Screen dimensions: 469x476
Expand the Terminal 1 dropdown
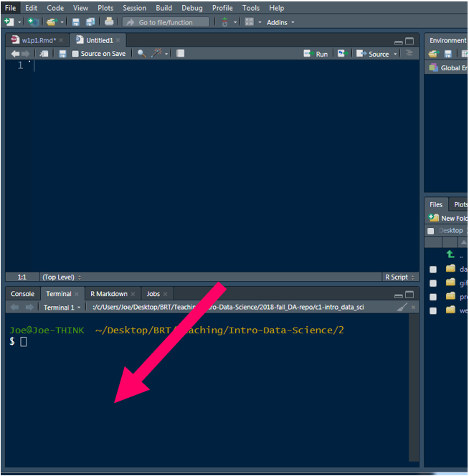[62, 308]
